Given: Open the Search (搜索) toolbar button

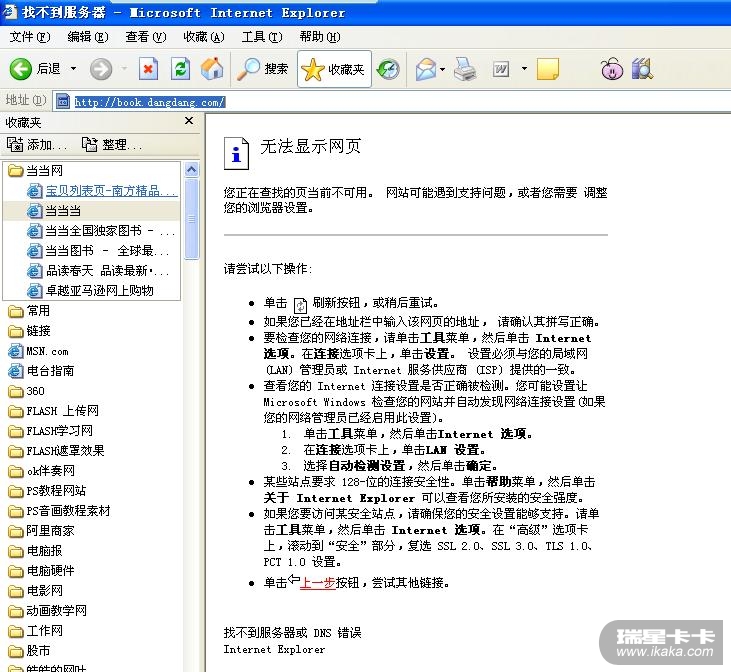Looking at the screenshot, I should click(x=262, y=69).
